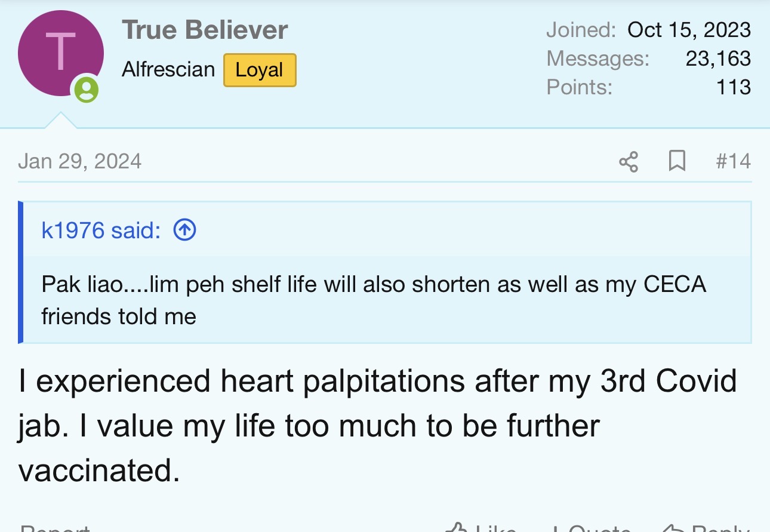Click the Loyal badge
770x532 pixels.
pyautogui.click(x=260, y=70)
